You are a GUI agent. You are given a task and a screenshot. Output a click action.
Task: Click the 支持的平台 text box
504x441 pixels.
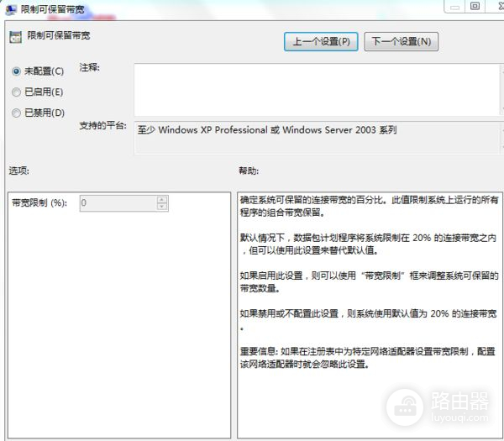(317, 138)
